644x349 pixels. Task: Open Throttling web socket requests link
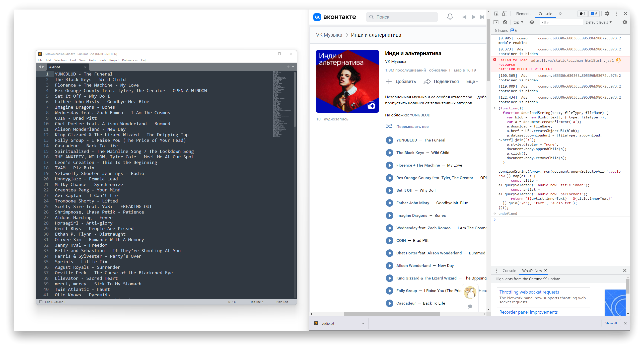click(x=529, y=292)
